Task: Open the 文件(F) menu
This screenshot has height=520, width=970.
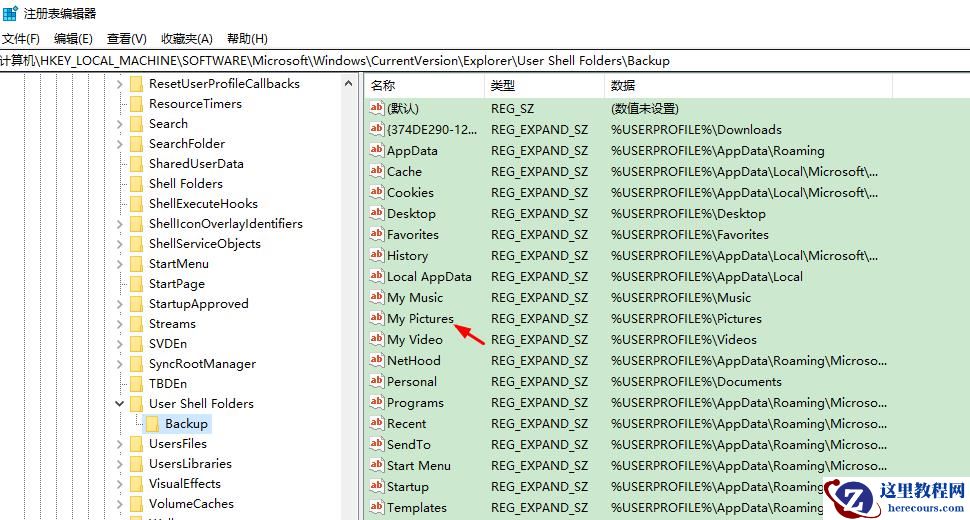Action: point(20,39)
